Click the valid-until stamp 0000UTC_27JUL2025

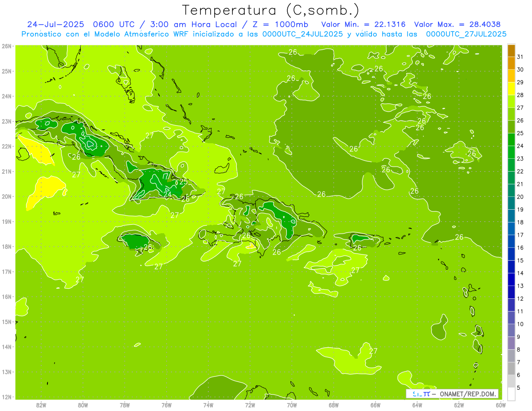pos(466,34)
